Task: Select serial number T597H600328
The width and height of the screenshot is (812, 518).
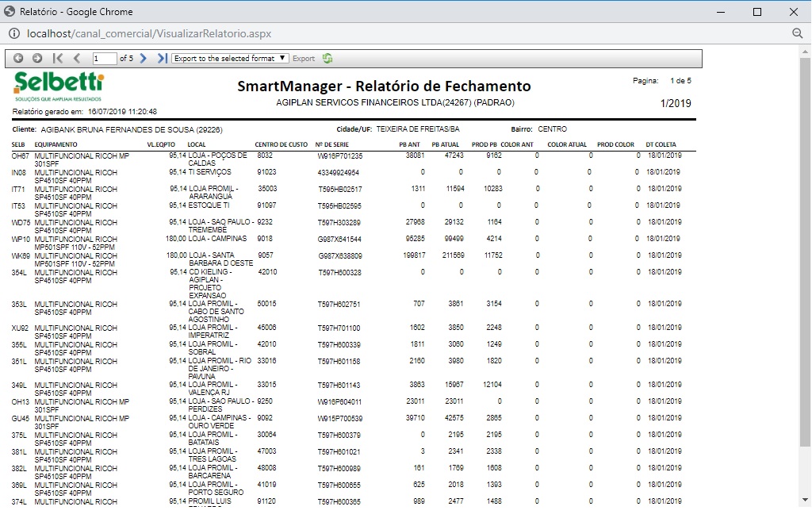Action: tap(339, 272)
